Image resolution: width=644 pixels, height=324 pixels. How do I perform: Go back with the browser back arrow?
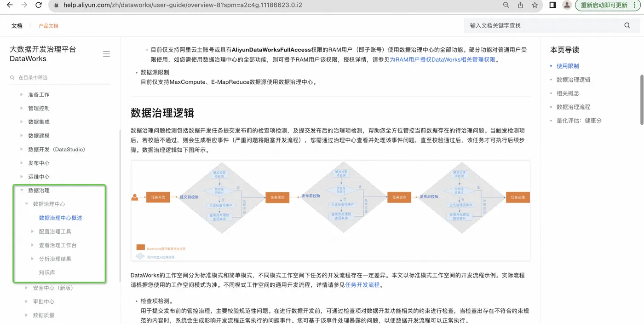click(10, 5)
